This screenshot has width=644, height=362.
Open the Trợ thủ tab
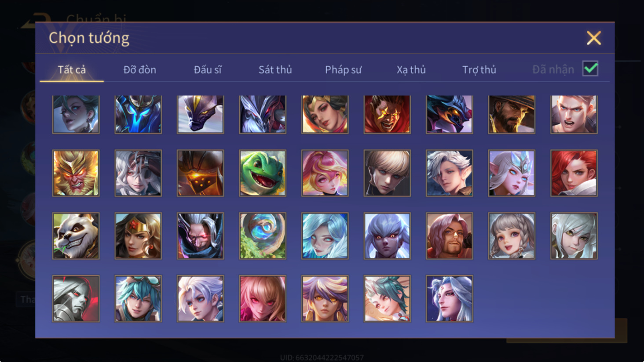tap(479, 69)
